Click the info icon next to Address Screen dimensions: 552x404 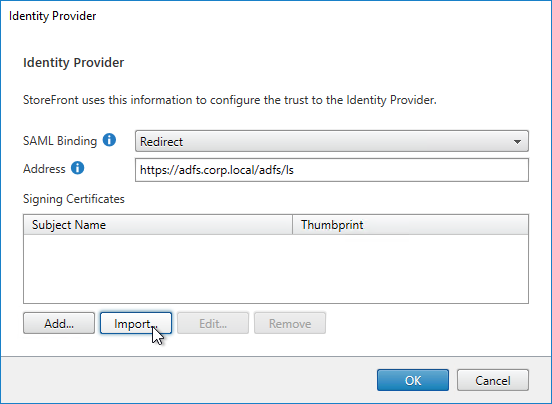(x=77, y=168)
